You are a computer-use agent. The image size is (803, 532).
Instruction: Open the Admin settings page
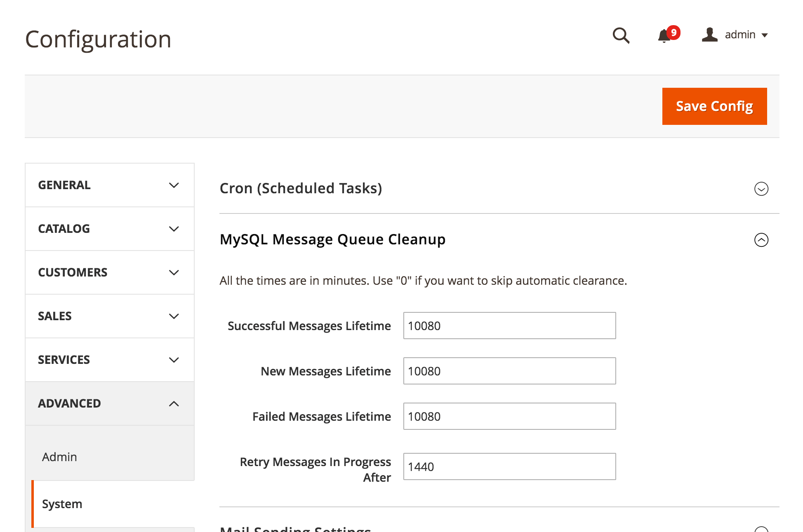pyautogui.click(x=59, y=457)
